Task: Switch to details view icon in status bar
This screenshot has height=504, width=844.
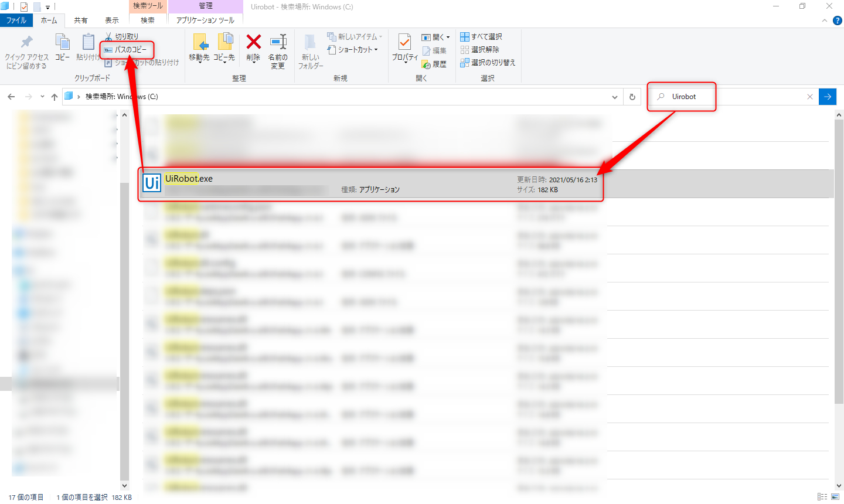Action: click(822, 497)
